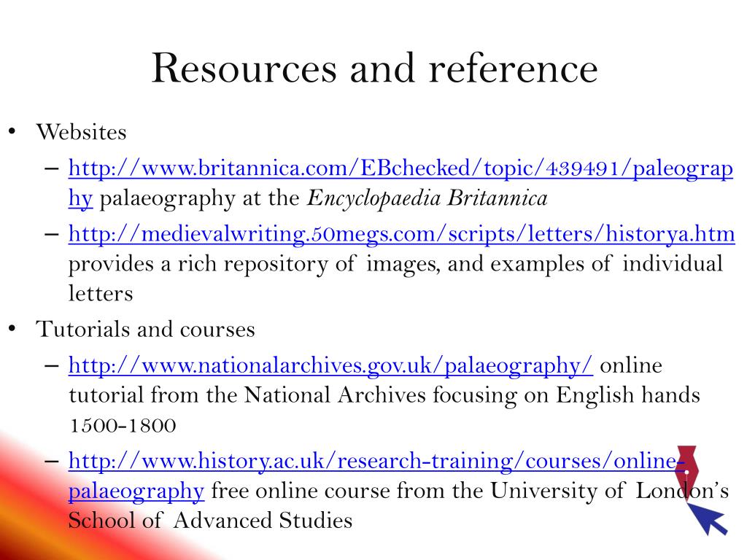Viewport: 747px width, 560px height.
Task: Click the italic 'Encyclopaedia Britannica' text
Action: [427, 198]
